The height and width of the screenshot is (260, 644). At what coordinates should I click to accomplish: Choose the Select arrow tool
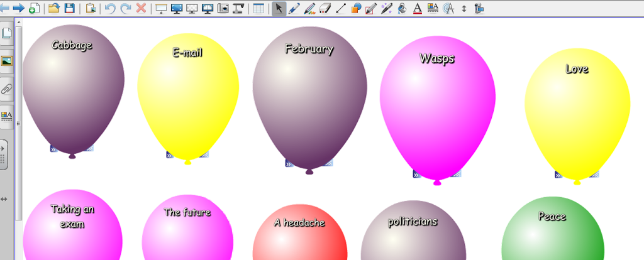coord(279,8)
